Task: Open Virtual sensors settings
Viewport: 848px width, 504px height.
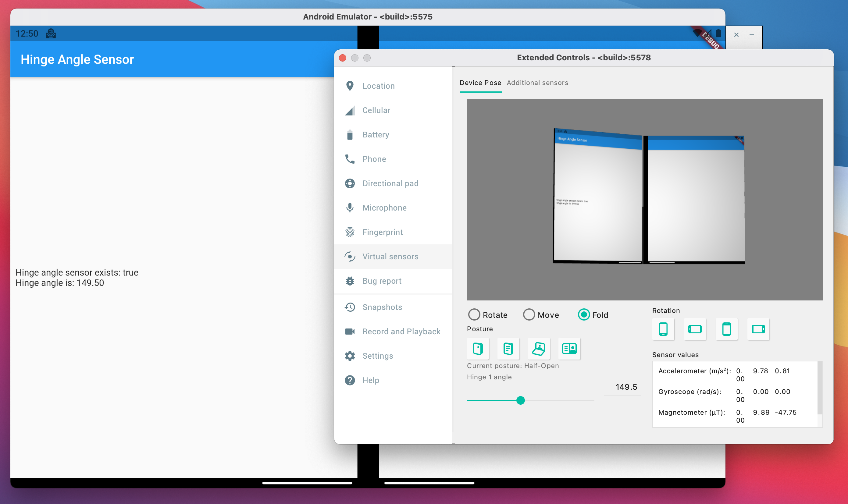Action: pos(391,256)
